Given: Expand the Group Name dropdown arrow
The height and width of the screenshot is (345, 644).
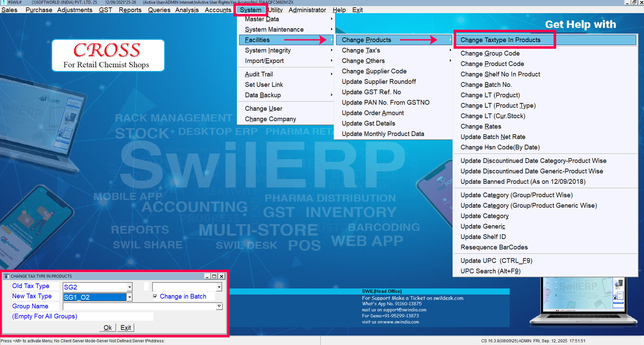Looking at the screenshot, I should pyautogui.click(x=219, y=306).
